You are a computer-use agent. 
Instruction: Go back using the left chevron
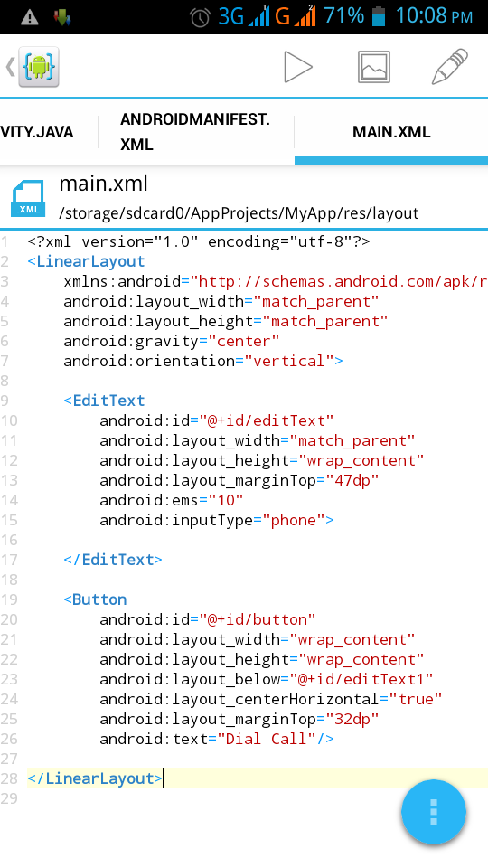(x=10, y=67)
